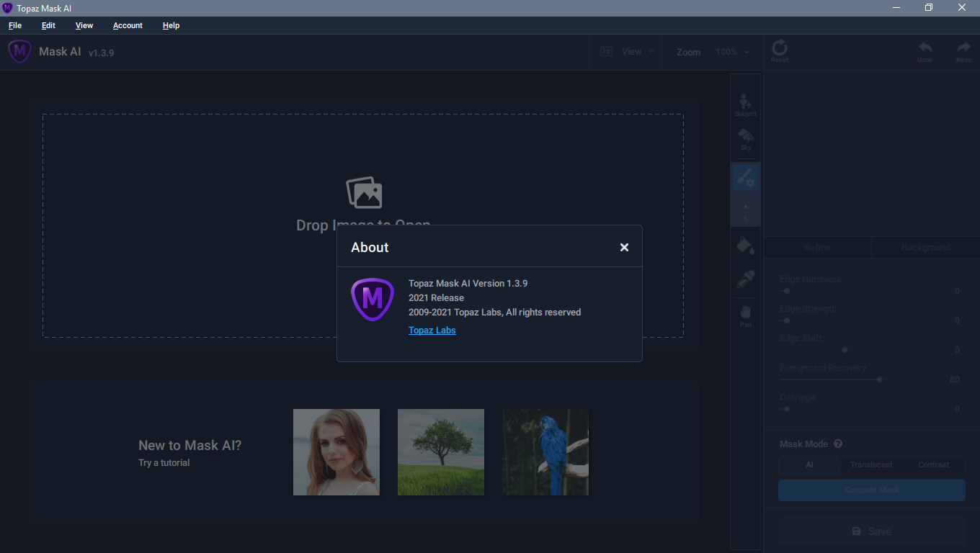Select Contrast mask mode

934,464
